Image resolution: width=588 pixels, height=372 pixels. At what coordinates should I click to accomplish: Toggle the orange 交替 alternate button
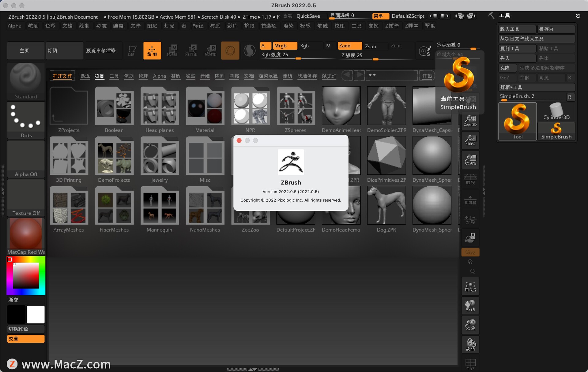pyautogui.click(x=26, y=339)
